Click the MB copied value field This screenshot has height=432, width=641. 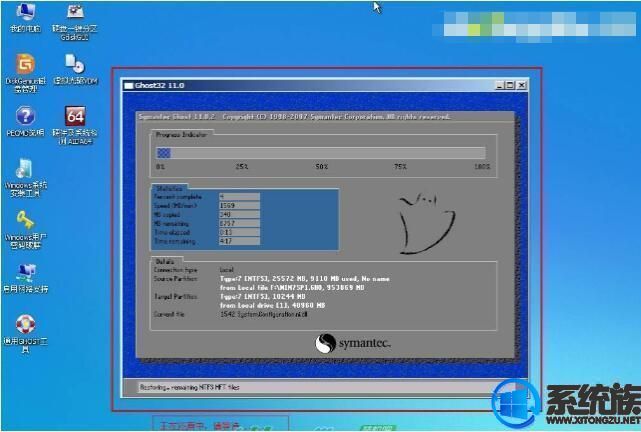(x=239, y=215)
